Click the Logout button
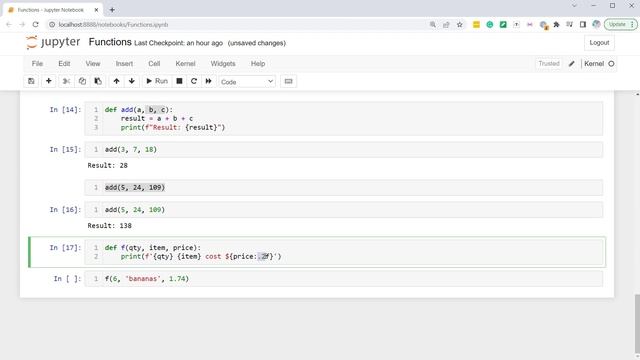640x360 pixels. pyautogui.click(x=599, y=42)
